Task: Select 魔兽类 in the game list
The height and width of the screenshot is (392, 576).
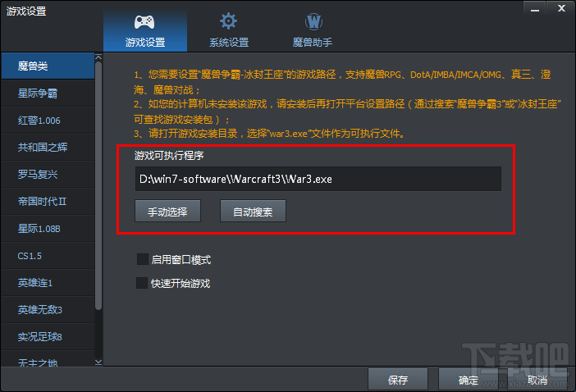Action: click(48, 66)
